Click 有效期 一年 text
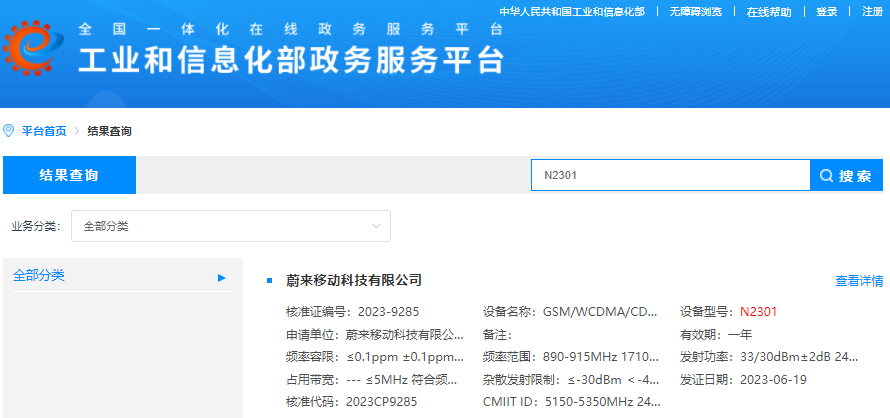The image size is (890, 418). 716,335
